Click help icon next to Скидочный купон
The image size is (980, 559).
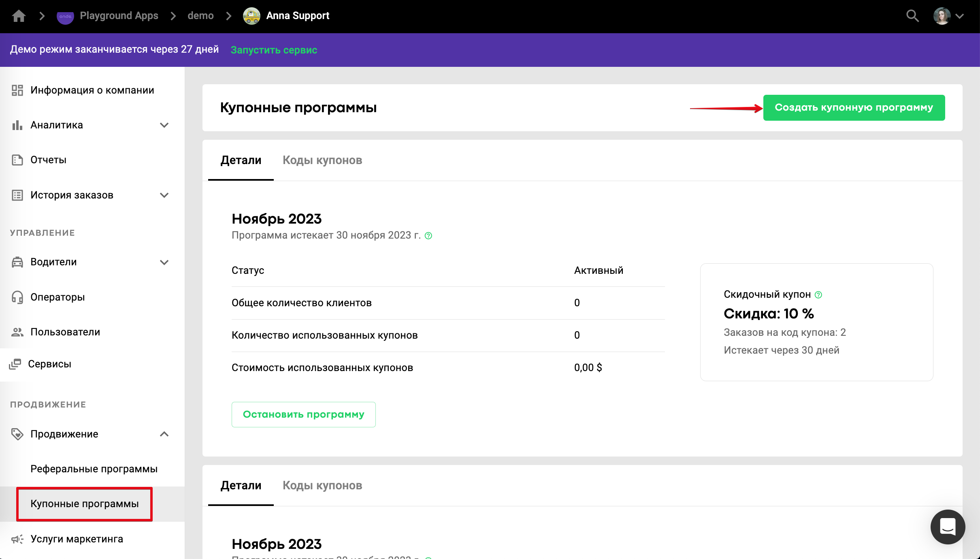point(818,295)
